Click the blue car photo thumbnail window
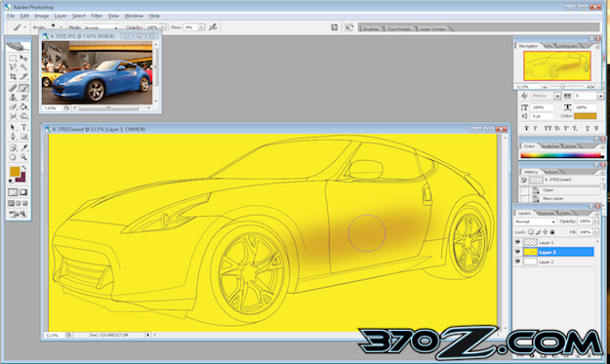 tap(97, 73)
